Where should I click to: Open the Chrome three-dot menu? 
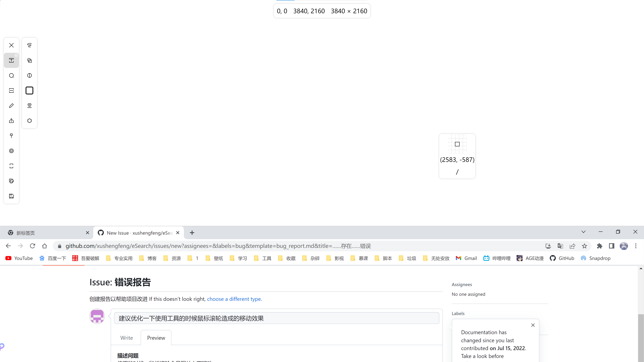[x=636, y=246]
